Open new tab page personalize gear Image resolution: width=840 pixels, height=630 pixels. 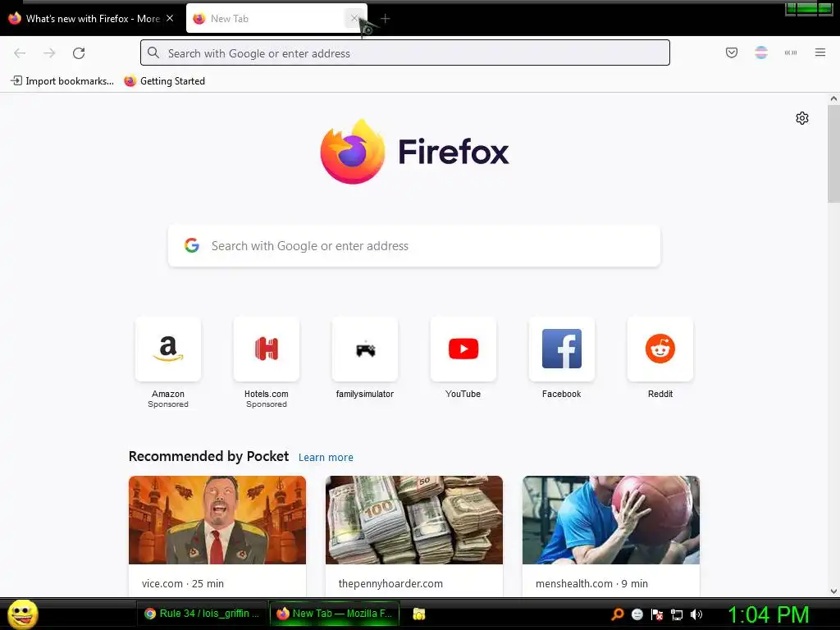click(801, 118)
